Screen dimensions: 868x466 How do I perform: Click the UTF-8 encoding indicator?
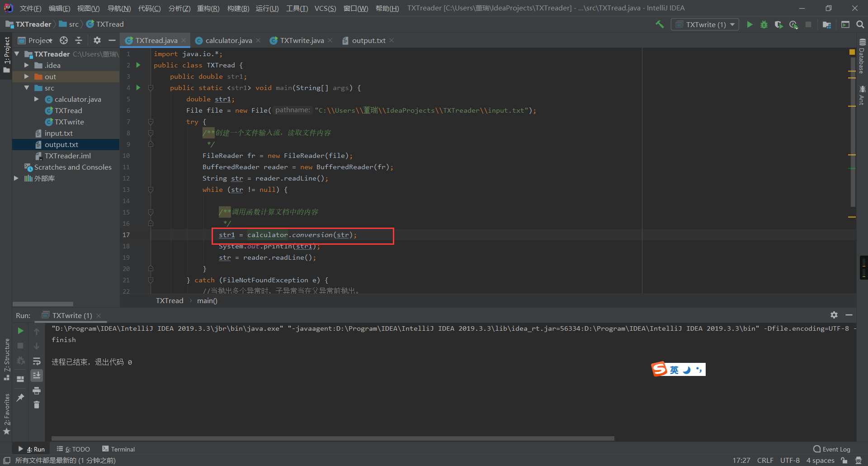pyautogui.click(x=790, y=460)
